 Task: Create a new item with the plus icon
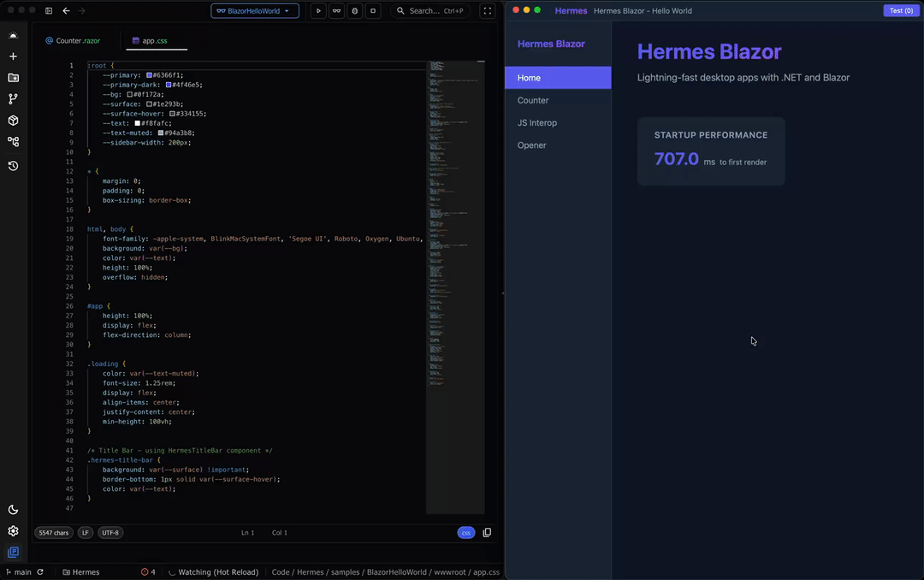pyautogui.click(x=13, y=56)
